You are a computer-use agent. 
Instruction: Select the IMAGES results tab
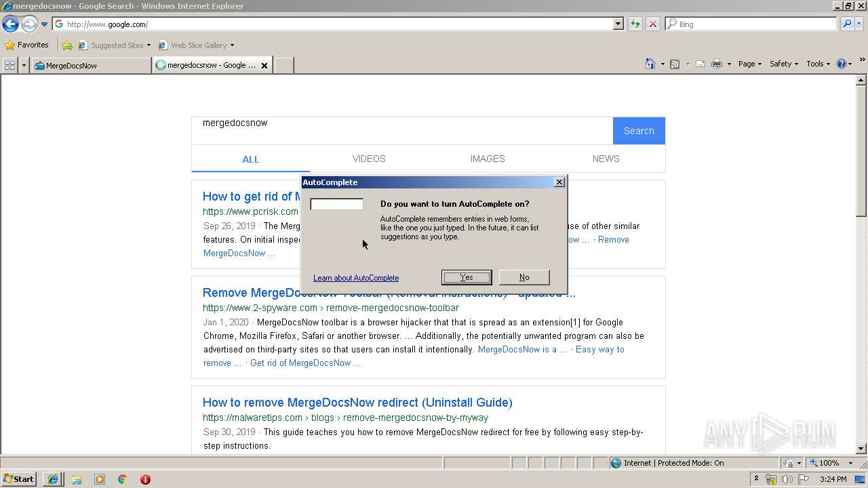click(x=488, y=159)
